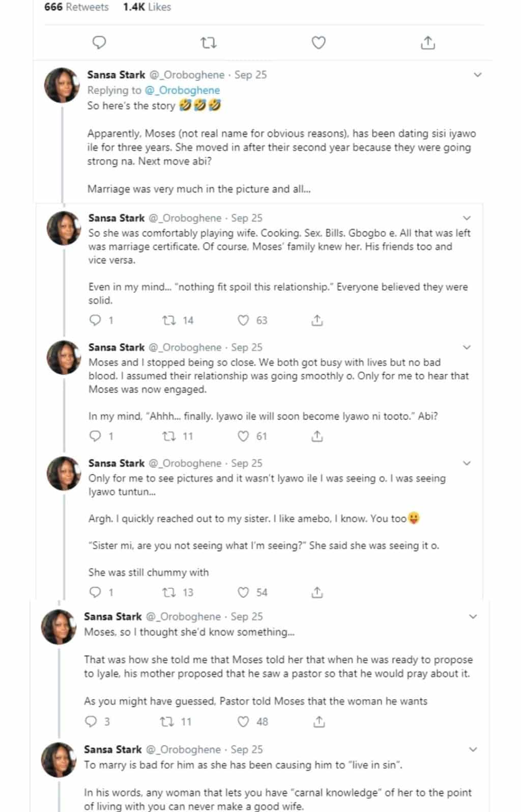This screenshot has height=812, width=521.
Task: Click Sansa Stark's avatar on the first reply
Action: [62, 85]
